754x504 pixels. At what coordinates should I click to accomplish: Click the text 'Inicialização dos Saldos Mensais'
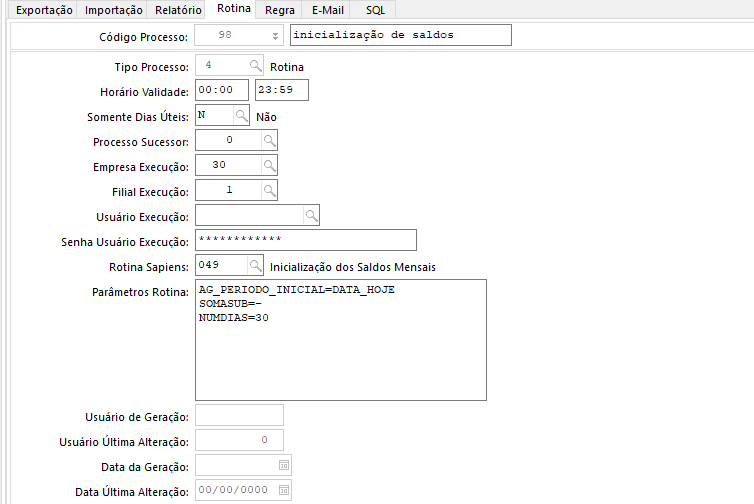352,267
